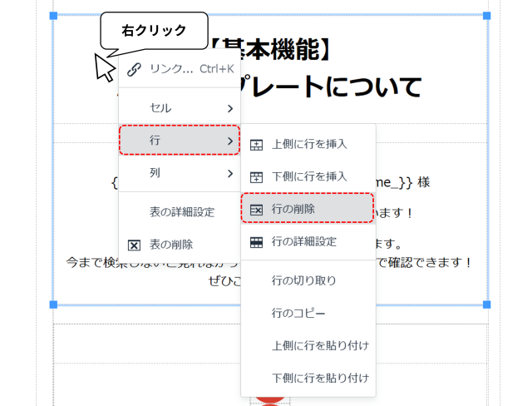The image size is (532, 406).
Task: Open the 列 menu entry
Action: (x=180, y=173)
